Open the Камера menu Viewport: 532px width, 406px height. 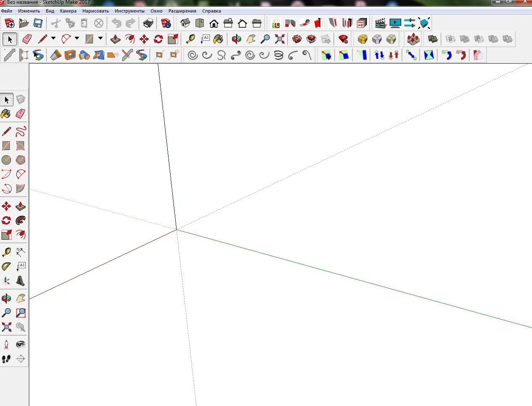68,11
